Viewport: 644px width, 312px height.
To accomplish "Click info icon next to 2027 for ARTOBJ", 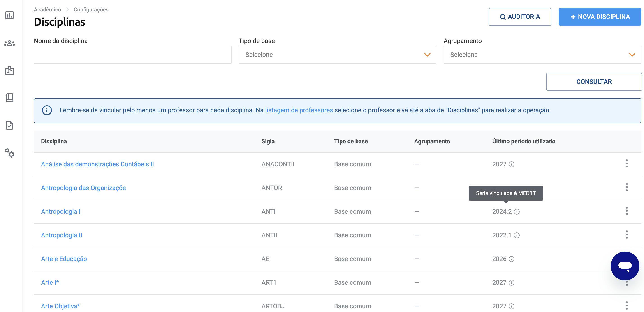I will [512, 307].
